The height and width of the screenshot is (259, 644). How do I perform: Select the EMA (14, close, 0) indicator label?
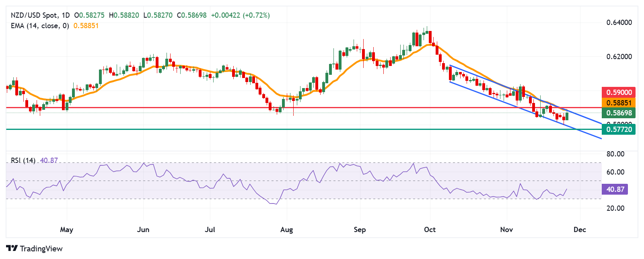pyautogui.click(x=40, y=26)
